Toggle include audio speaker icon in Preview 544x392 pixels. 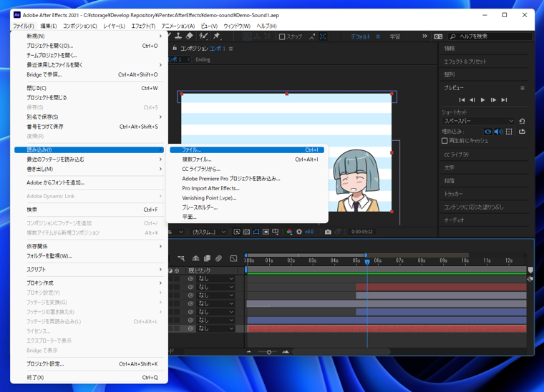click(x=498, y=132)
